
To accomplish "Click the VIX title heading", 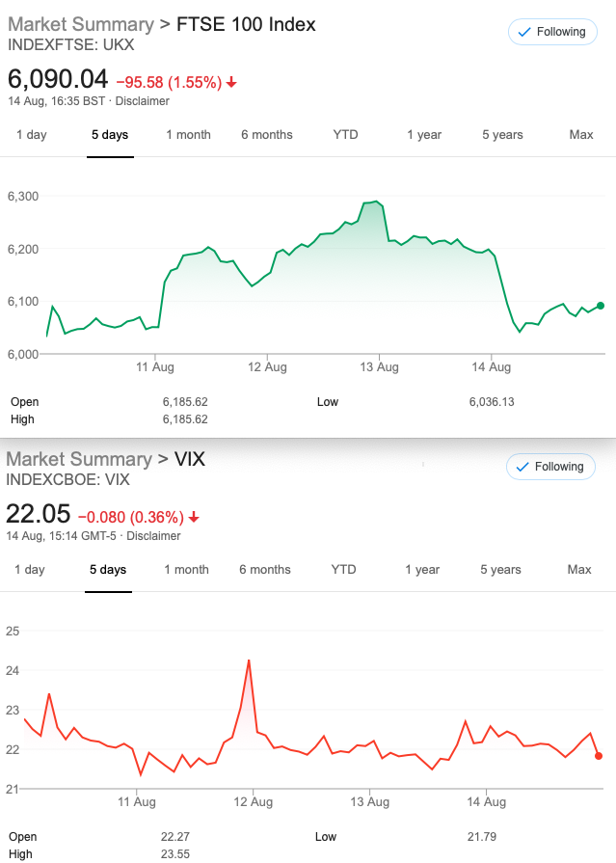I will tap(190, 460).
